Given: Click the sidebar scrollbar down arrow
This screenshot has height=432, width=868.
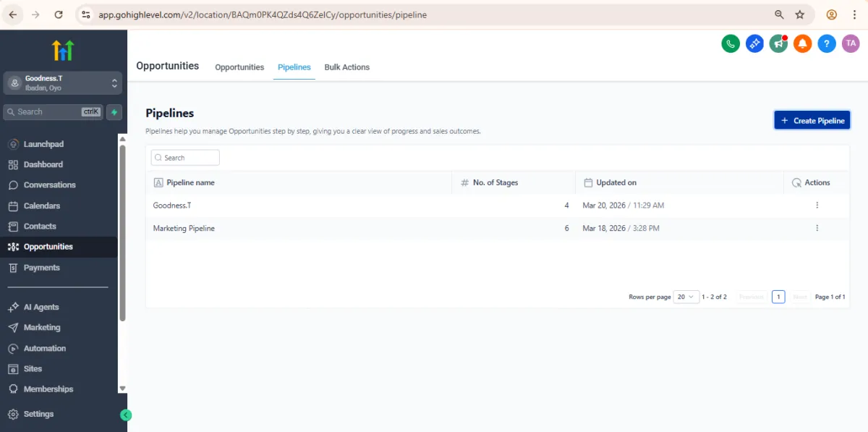Looking at the screenshot, I should point(122,389).
